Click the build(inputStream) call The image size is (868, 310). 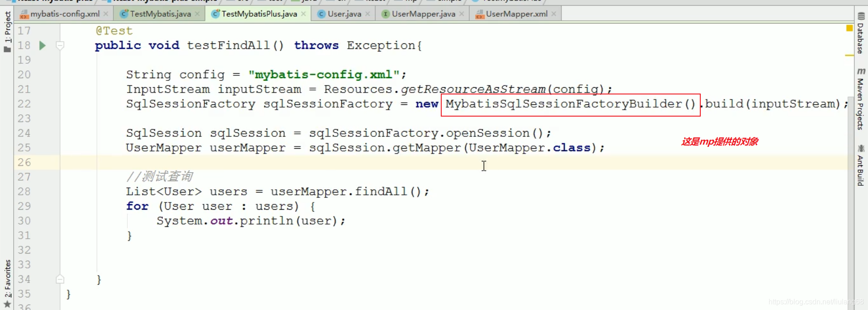tap(773, 104)
